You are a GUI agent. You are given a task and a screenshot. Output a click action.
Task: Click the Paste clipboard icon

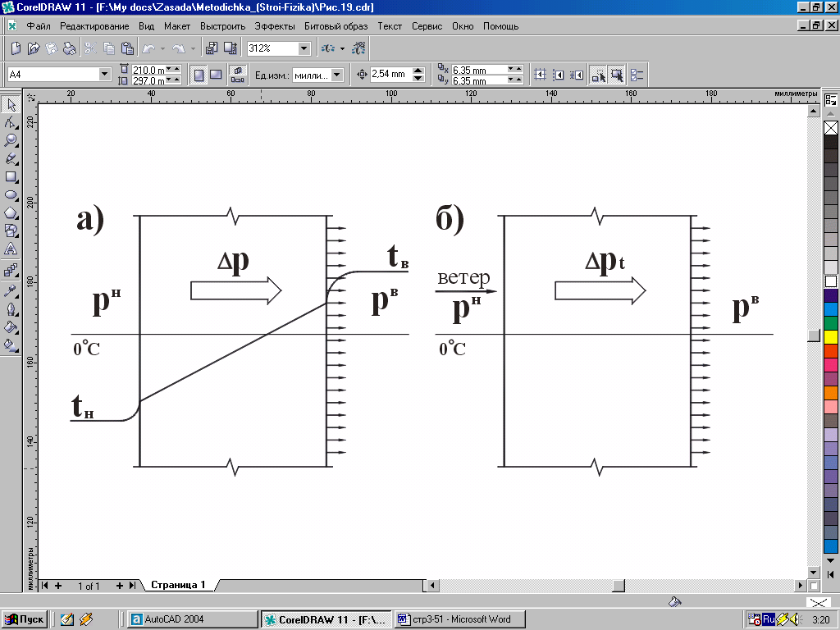pos(127,48)
